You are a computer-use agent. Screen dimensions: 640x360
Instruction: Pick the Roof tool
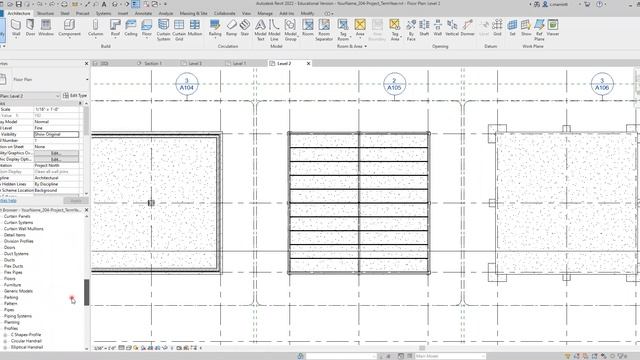pos(115,28)
